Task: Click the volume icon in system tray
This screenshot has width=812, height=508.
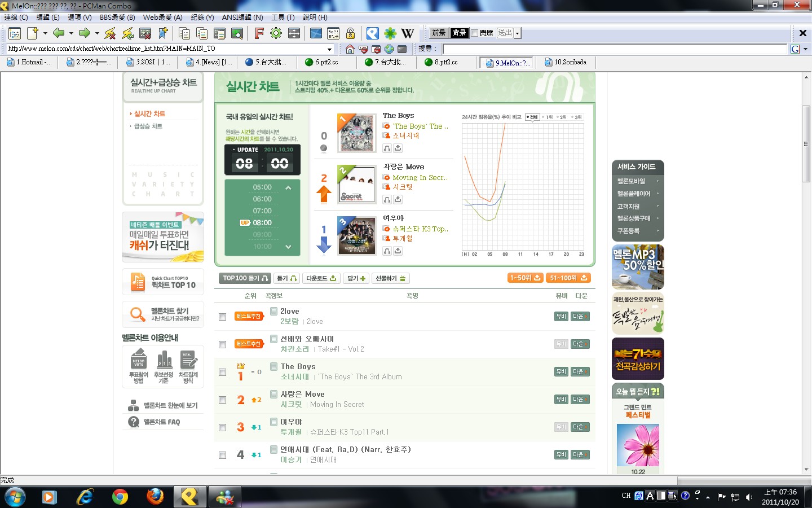Action: (749, 497)
